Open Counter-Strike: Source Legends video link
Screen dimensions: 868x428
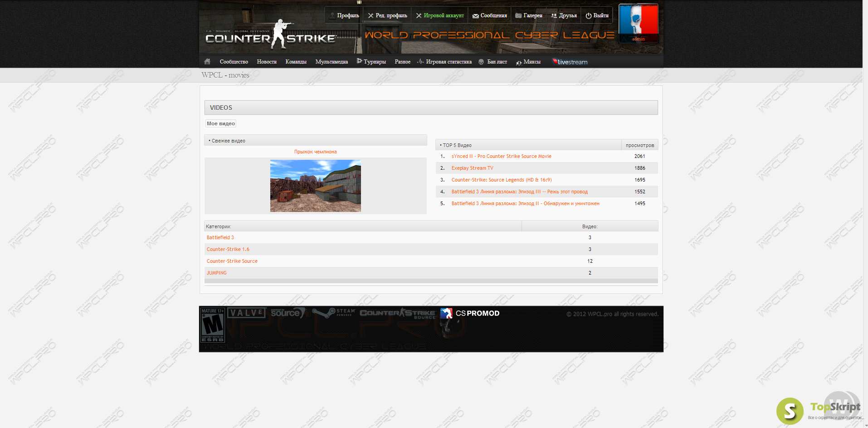pyautogui.click(x=501, y=180)
